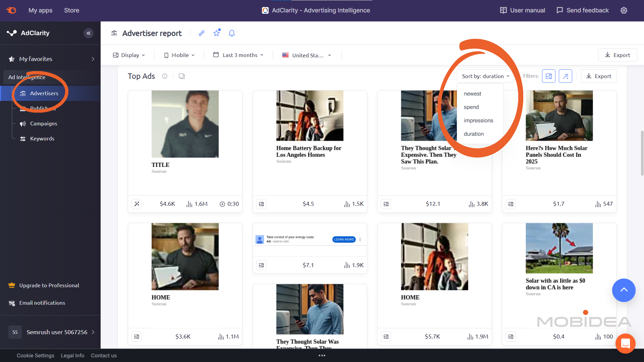Open the Sunrun video ad thumbnail titled TITLE
This screenshot has width=644, height=362.
185,124
